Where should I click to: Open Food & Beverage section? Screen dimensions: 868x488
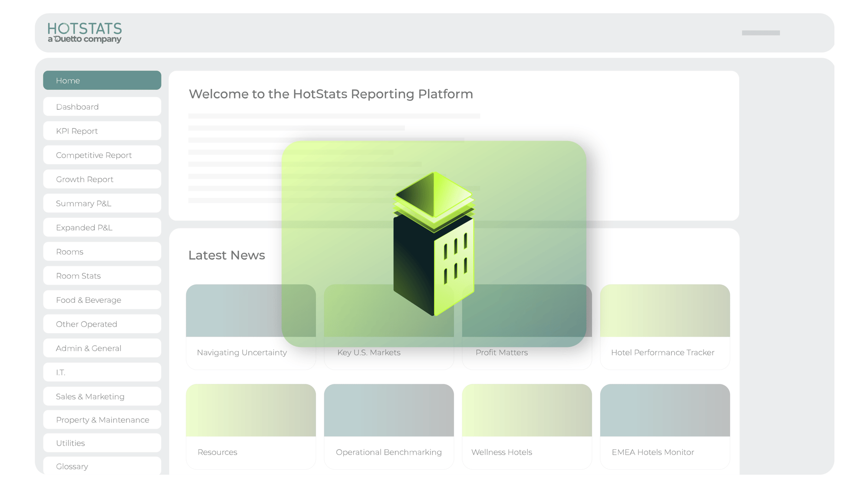[102, 300]
